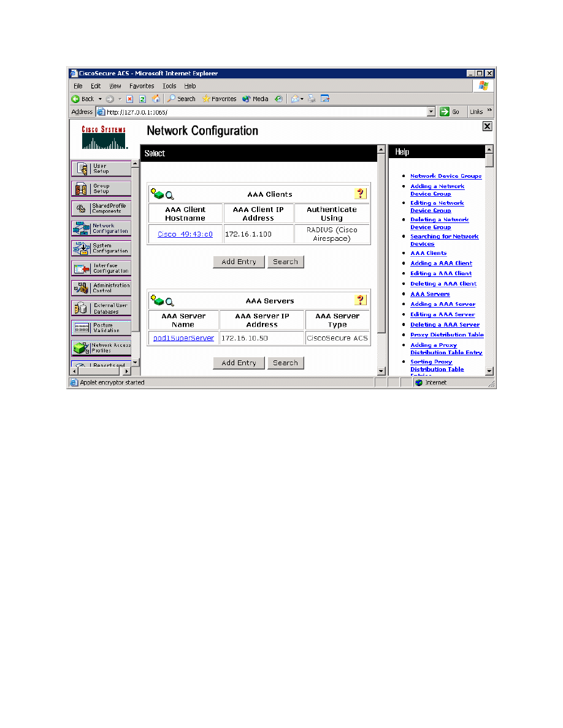Expand the Links toolbar chevron
563x728 pixels.
point(489,111)
